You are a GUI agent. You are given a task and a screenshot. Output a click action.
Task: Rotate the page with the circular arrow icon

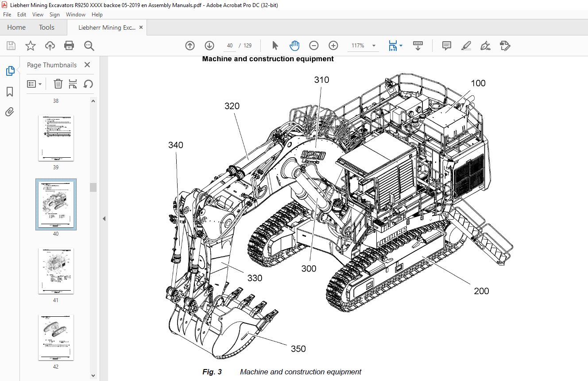click(88, 84)
